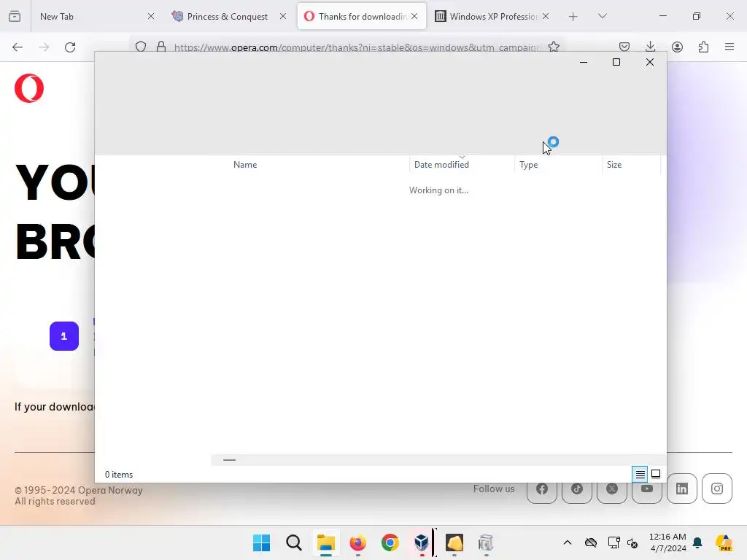
Task: Close the Princess & Conquest tab
Action: 283,16
